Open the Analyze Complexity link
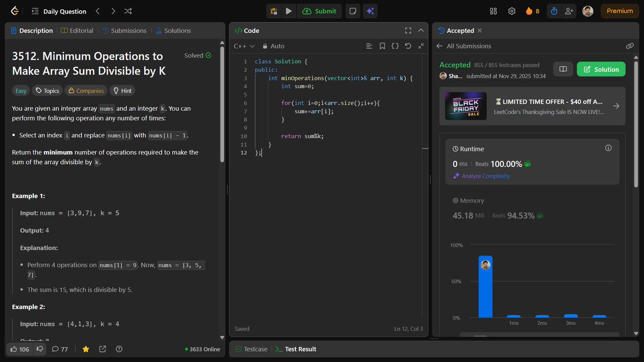 point(484,175)
